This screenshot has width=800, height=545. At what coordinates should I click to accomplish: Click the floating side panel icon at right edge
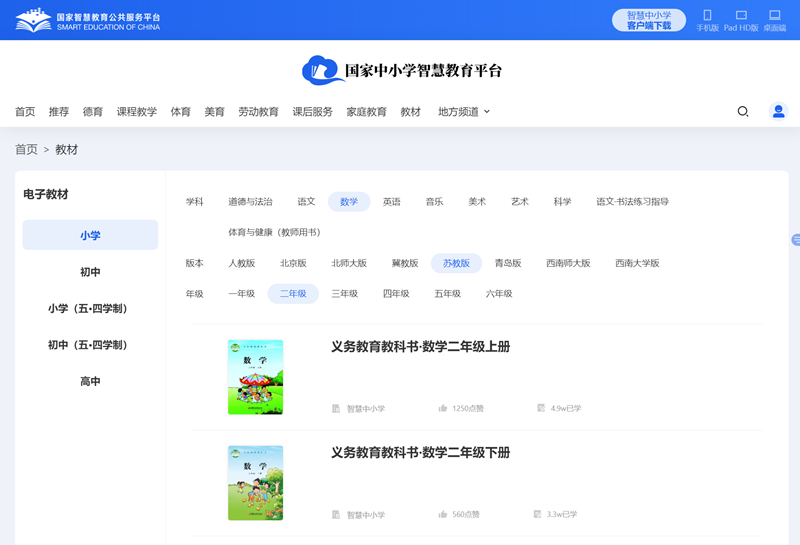pos(795,239)
